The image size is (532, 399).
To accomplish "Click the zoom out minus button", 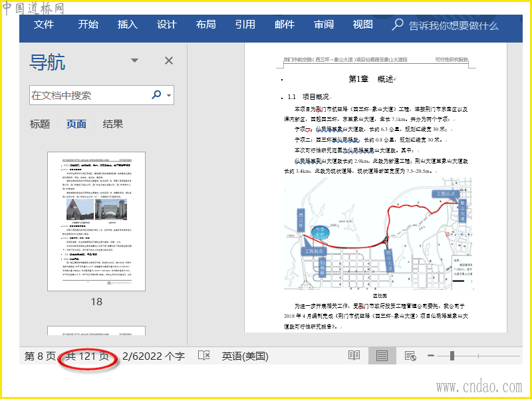I will coord(431,356).
